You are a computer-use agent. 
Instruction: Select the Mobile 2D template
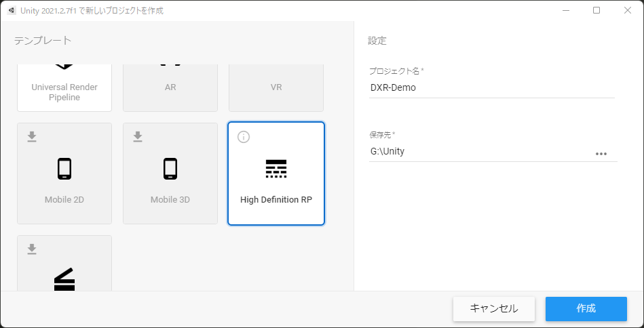click(64, 173)
